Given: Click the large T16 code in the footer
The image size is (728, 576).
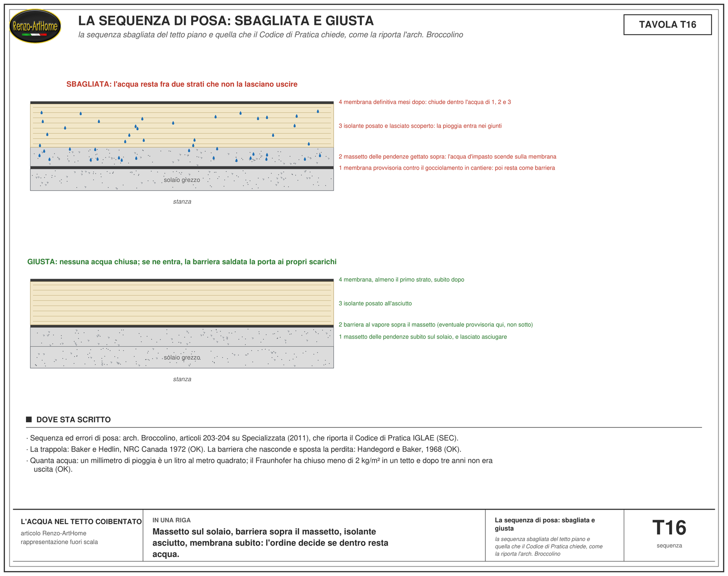Looking at the screenshot, I should (x=669, y=528).
